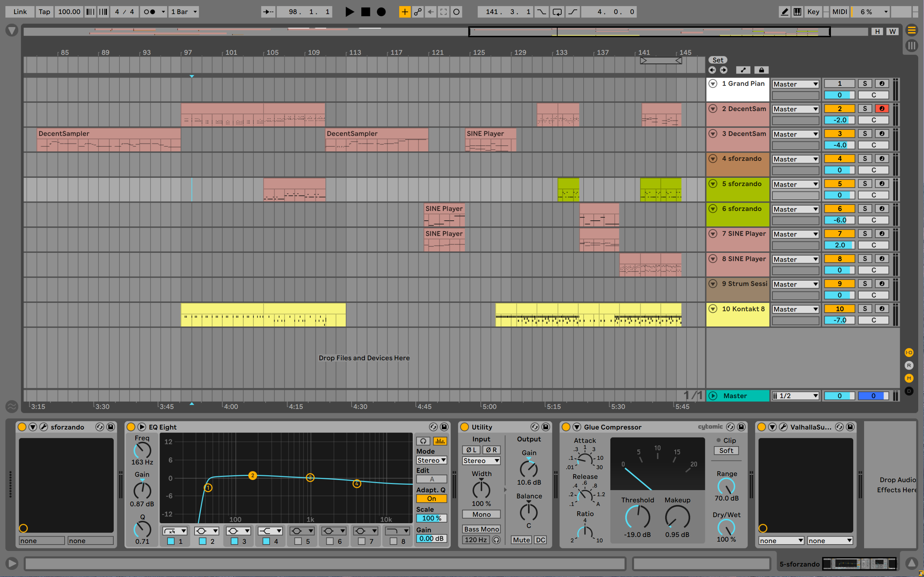Screen dimensions: 924x577
Task: Open EQ Eight Stereo mode dropdown
Action: click(x=431, y=460)
